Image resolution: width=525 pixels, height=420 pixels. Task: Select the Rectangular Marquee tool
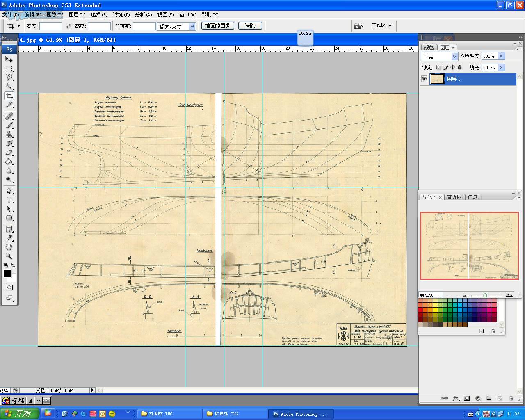(9, 68)
